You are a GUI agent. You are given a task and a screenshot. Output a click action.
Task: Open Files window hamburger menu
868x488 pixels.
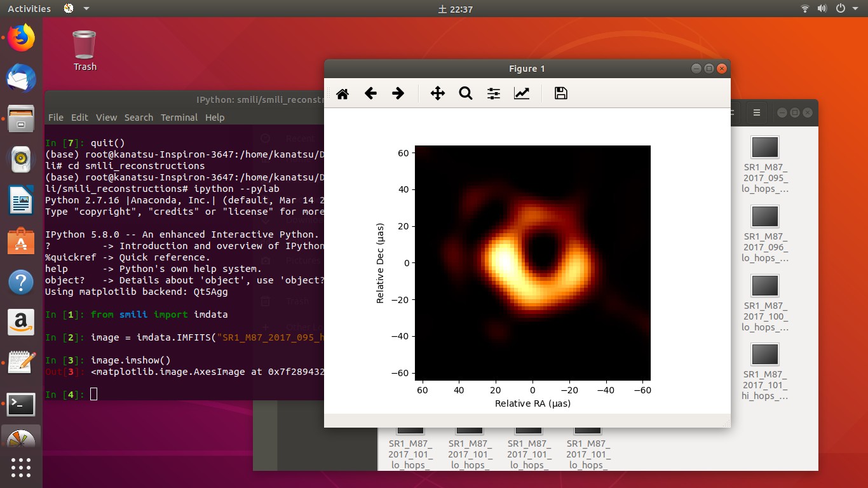(756, 112)
